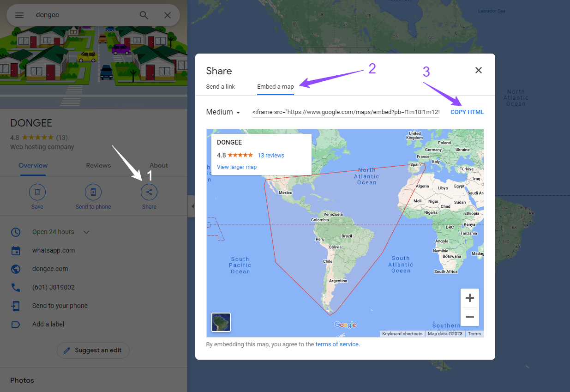Select the iframe embed code field
570x392 pixels.
[346, 112]
